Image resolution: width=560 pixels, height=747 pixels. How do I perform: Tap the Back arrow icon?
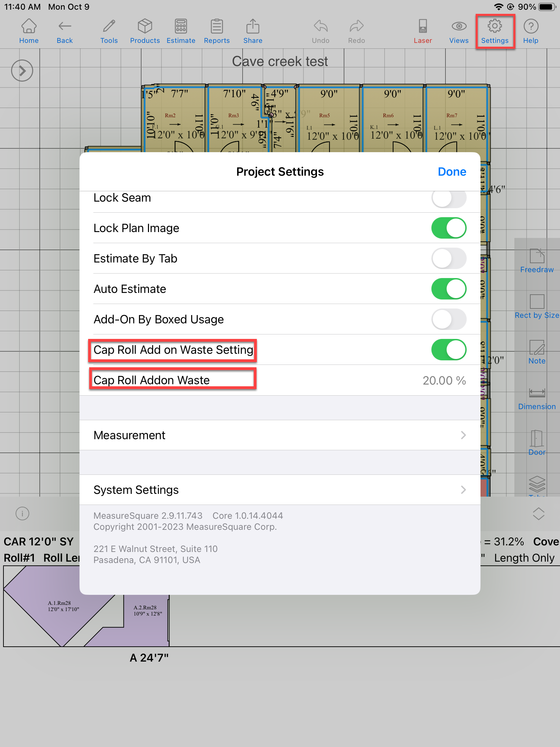pos(65,31)
